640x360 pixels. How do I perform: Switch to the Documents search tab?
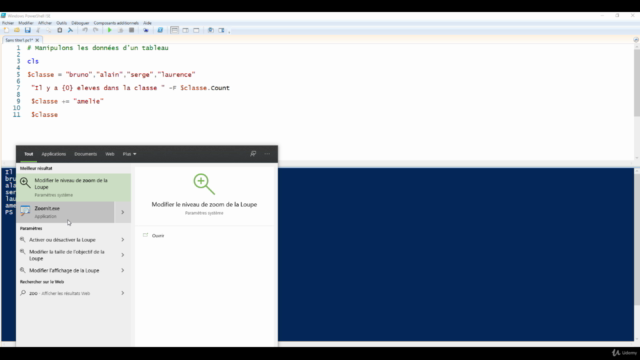pos(86,154)
